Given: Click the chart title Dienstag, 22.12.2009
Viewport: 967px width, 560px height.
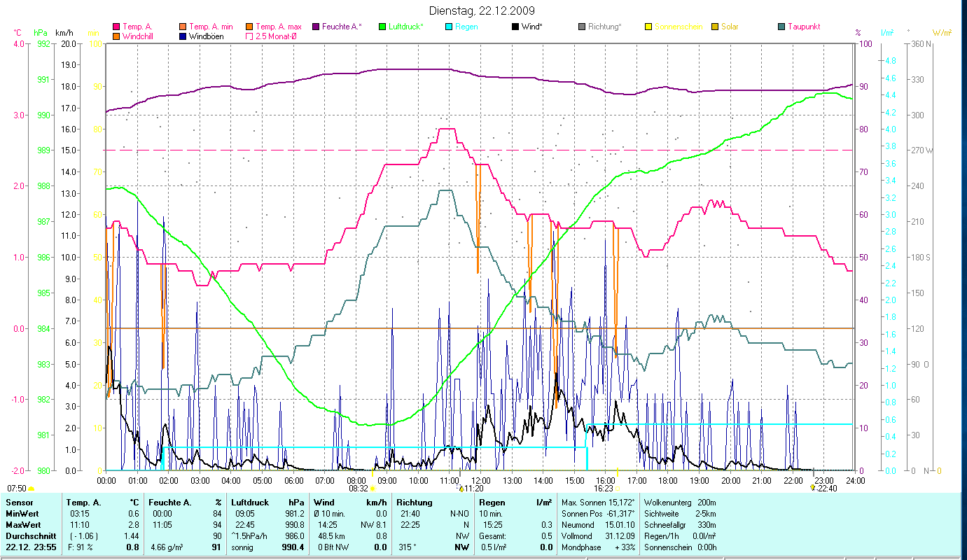Looking at the screenshot, I should [x=482, y=10].
